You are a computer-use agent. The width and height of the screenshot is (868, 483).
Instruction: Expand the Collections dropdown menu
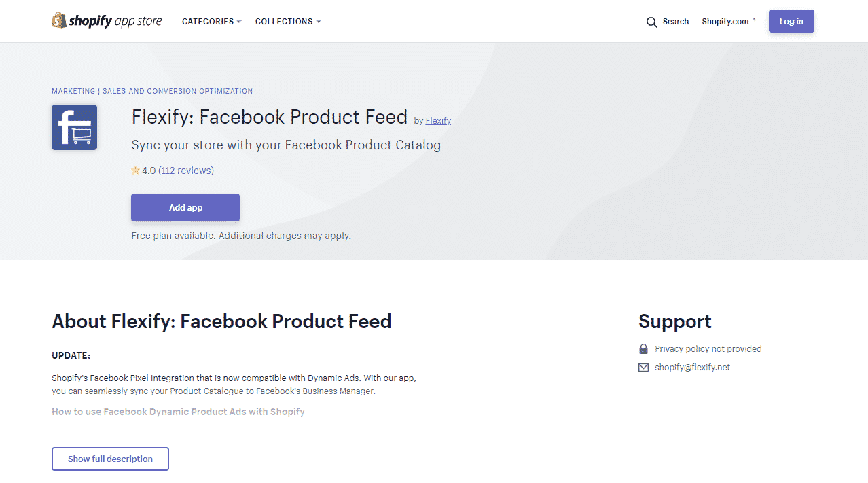click(287, 22)
